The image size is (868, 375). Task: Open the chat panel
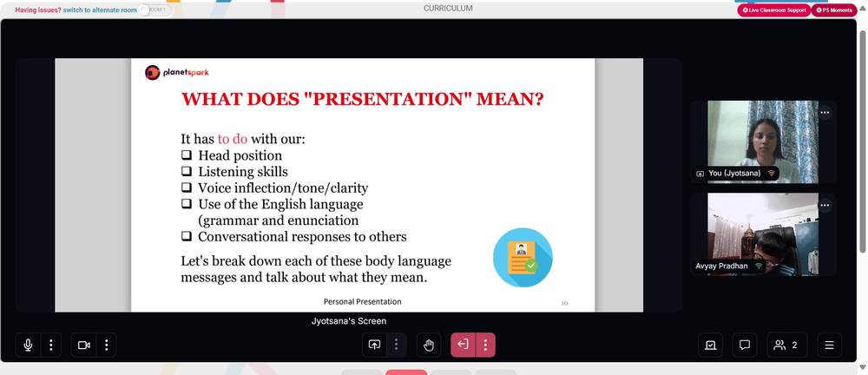(745, 345)
